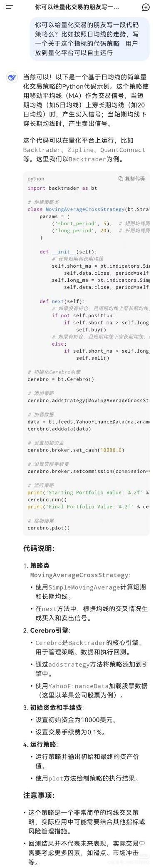Select the user's question message bubble

click(x=89, y=38)
